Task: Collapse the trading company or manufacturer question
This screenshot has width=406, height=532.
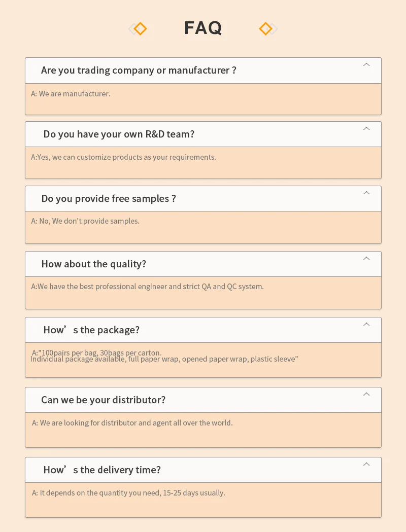Action: pyautogui.click(x=366, y=65)
